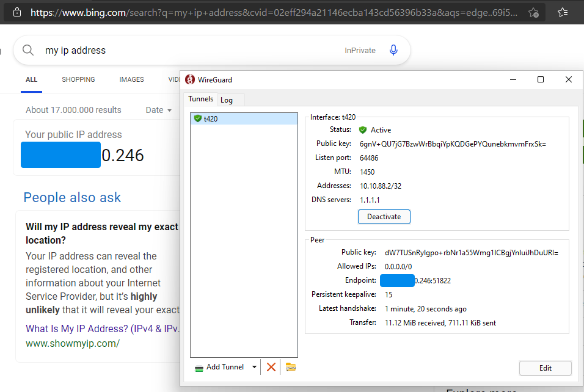Screen dimensions: 584x392
Task: Select the Tunnels tab in WireGuard
Action: click(x=200, y=99)
